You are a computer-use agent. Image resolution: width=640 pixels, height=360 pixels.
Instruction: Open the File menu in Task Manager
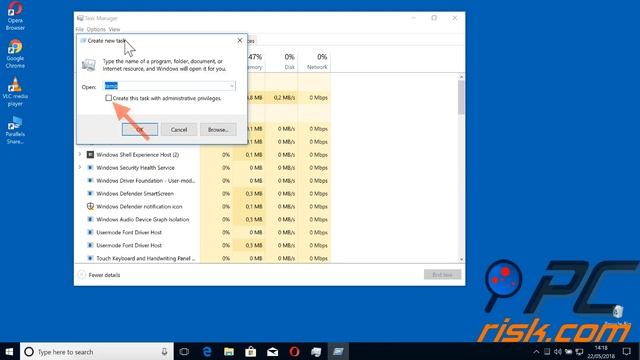click(80, 29)
